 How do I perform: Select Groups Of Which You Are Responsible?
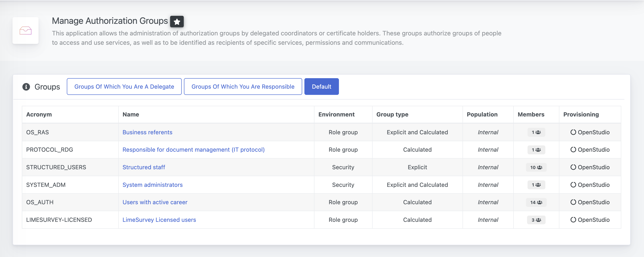click(243, 86)
